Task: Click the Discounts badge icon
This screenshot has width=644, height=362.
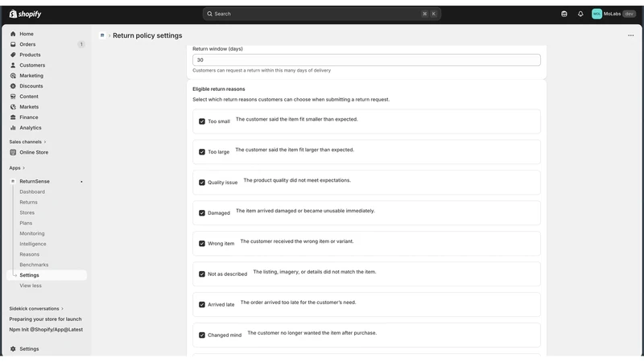Action: tap(13, 86)
